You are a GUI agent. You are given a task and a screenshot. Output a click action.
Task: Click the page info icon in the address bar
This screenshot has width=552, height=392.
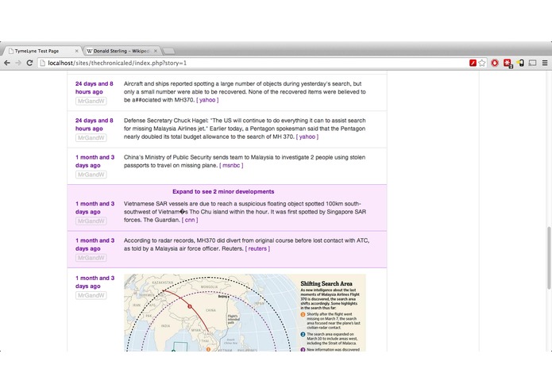click(x=43, y=63)
